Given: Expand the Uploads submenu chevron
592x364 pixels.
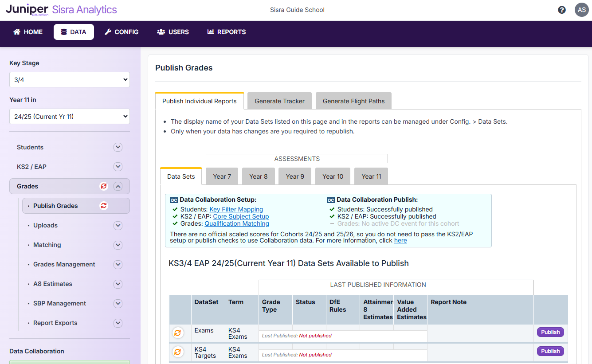Looking at the screenshot, I should point(118,225).
